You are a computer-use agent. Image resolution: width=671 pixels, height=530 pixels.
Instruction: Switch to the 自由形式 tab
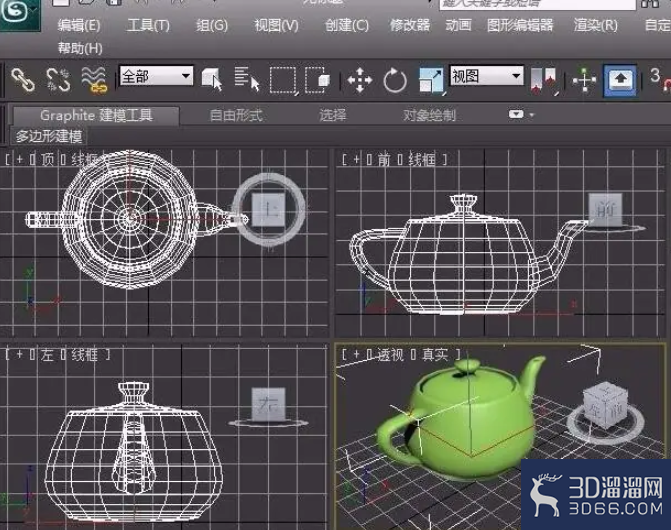236,115
